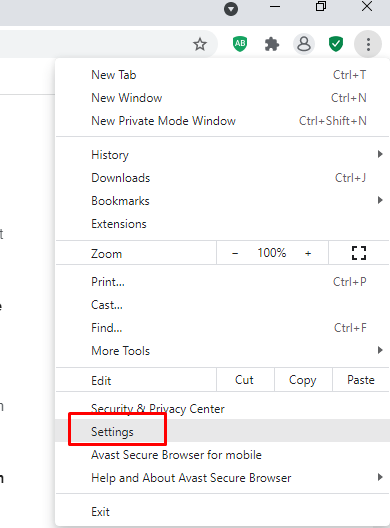390x528 pixels.
Task: Expand the Bookmarks submenu
Action: 222,201
